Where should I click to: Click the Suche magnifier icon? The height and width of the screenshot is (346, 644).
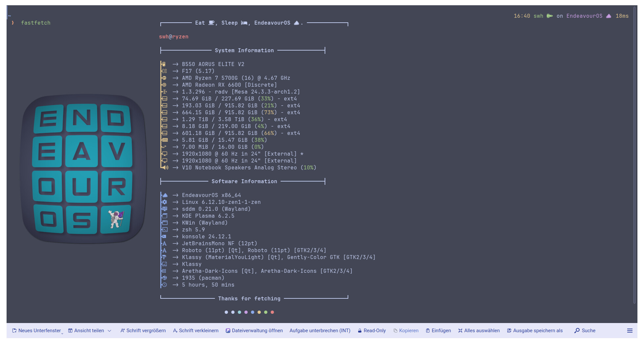tap(577, 331)
